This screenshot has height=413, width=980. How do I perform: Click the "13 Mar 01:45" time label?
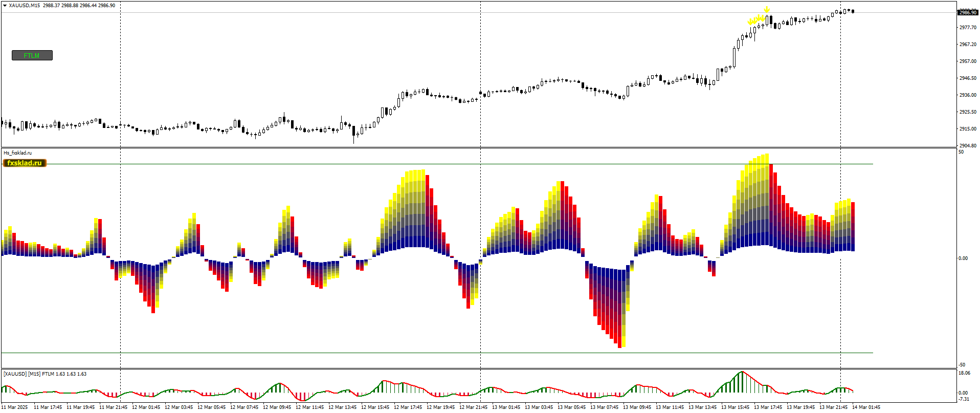(506, 407)
